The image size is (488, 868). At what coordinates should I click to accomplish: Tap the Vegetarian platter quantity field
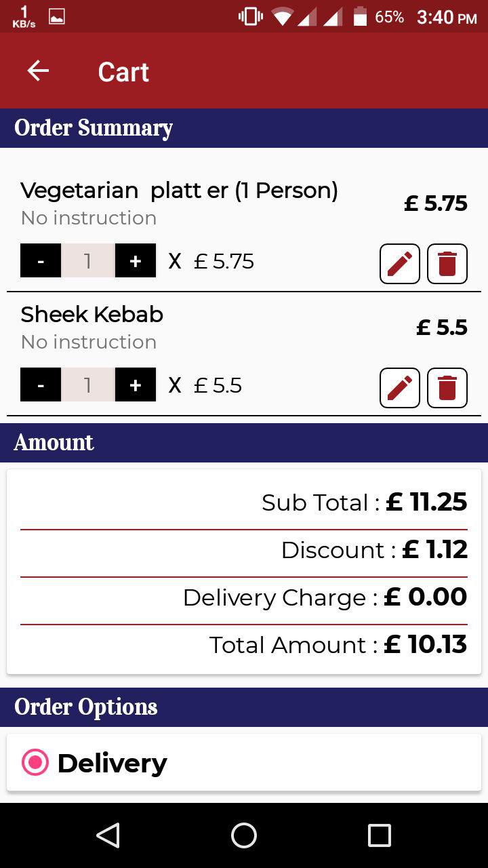click(x=87, y=261)
